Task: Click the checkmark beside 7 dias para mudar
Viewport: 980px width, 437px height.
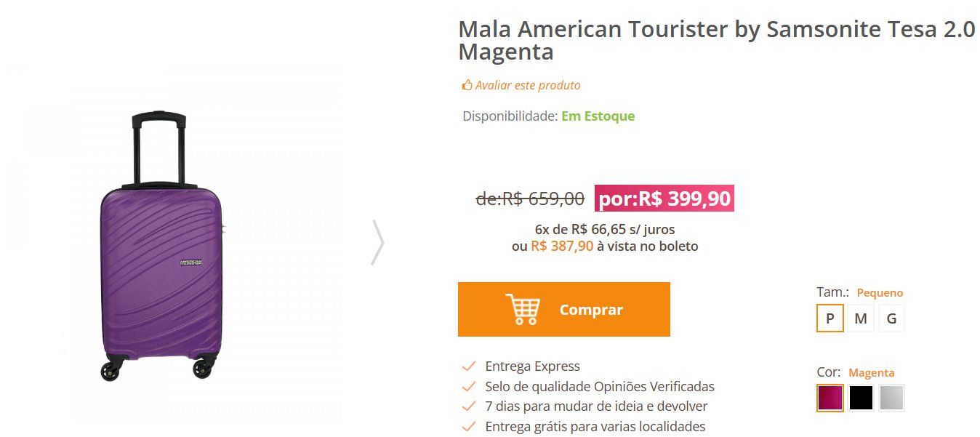Action: (469, 406)
